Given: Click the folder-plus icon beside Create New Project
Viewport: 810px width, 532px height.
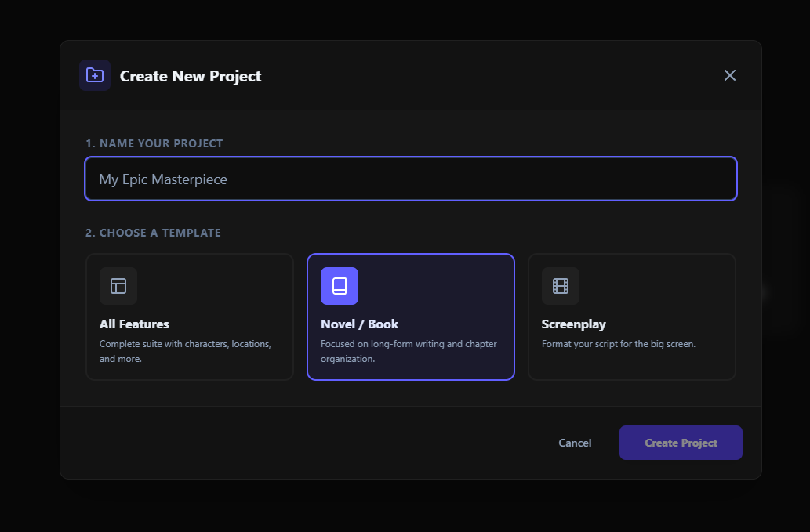Looking at the screenshot, I should pyautogui.click(x=95, y=75).
